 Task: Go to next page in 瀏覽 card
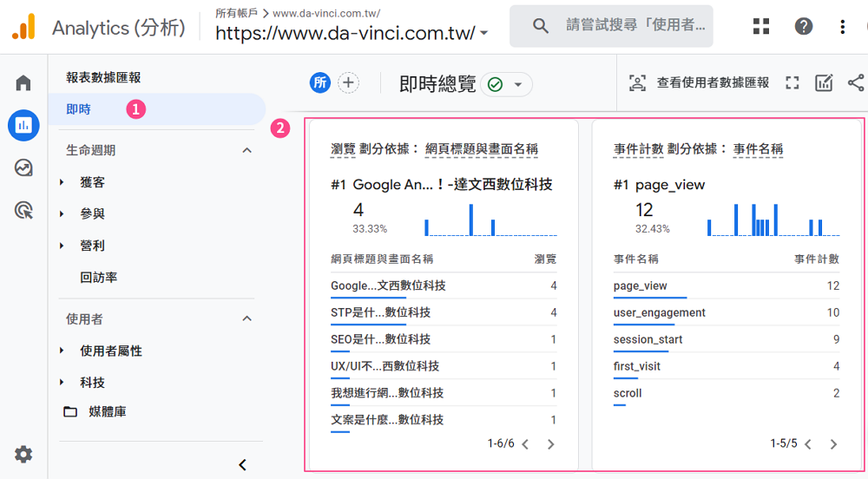tap(550, 444)
